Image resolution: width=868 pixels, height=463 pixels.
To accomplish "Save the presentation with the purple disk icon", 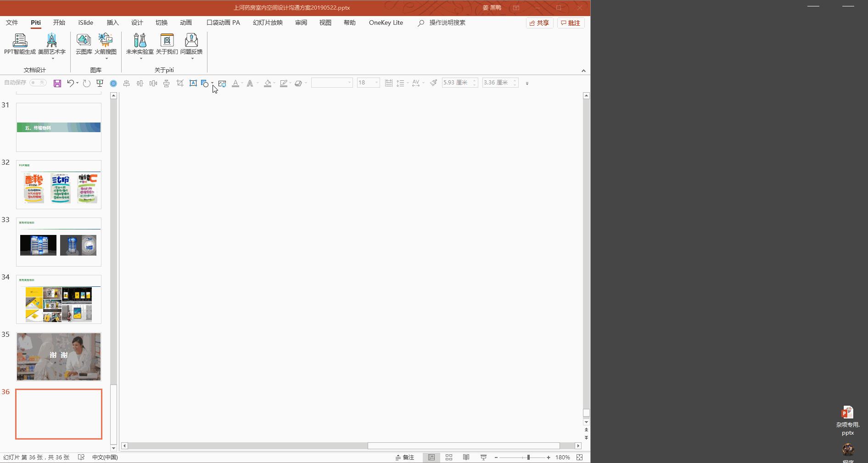I will pos(57,83).
